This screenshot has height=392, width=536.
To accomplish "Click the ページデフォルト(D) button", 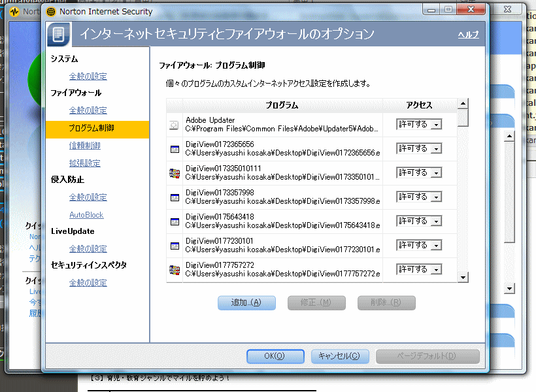I will pyautogui.click(x=427, y=357).
